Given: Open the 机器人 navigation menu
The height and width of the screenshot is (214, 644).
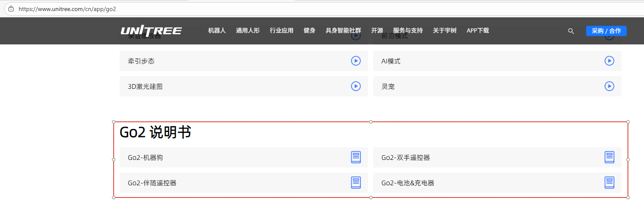Looking at the screenshot, I should pos(217,30).
